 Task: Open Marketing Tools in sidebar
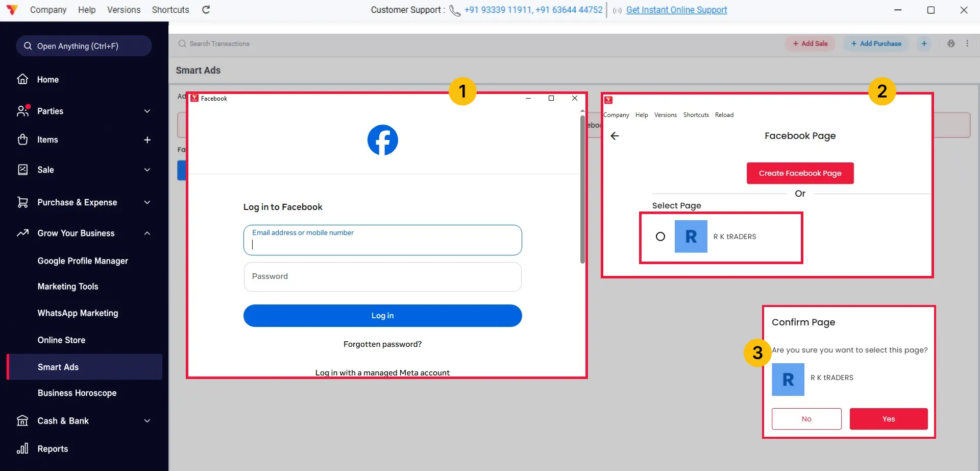coord(68,287)
